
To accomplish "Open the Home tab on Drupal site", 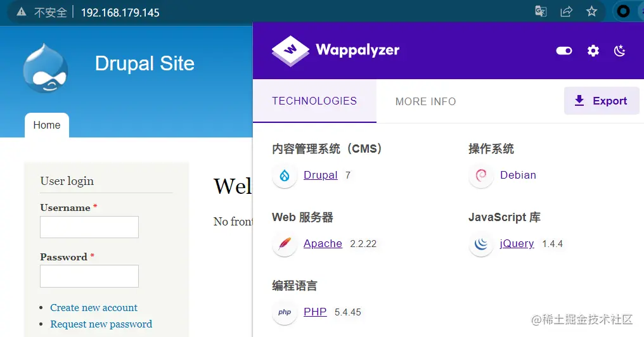I will 47,125.
